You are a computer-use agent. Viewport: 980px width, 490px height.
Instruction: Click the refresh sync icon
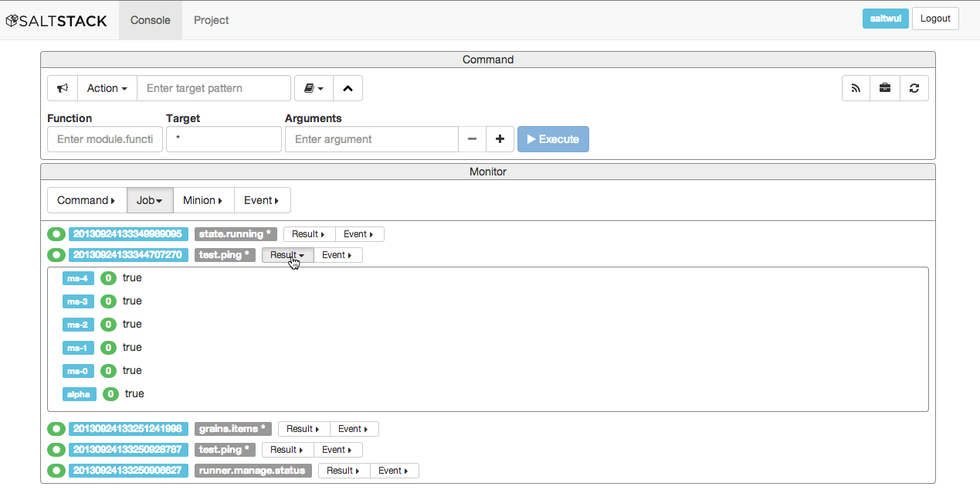tap(914, 87)
